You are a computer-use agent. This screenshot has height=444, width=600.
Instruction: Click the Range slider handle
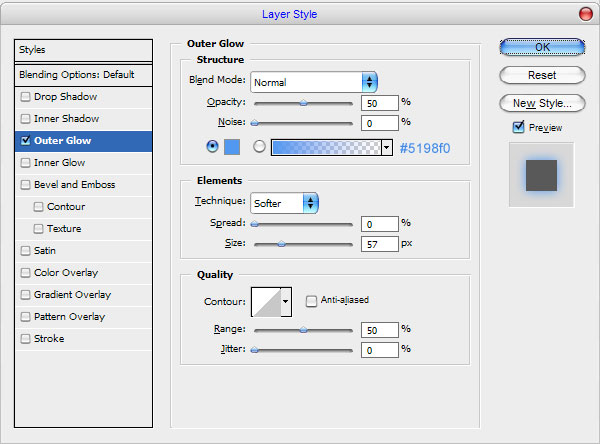point(303,330)
